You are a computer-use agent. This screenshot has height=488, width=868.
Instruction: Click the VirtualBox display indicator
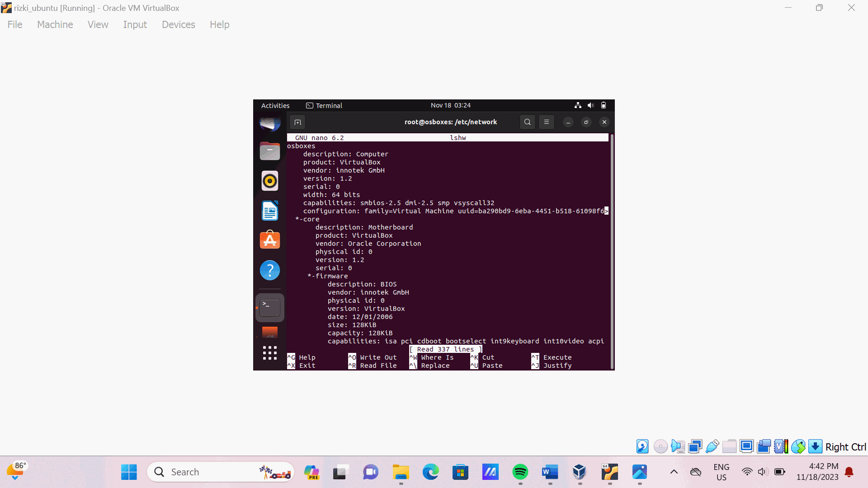pyautogui.click(x=747, y=446)
